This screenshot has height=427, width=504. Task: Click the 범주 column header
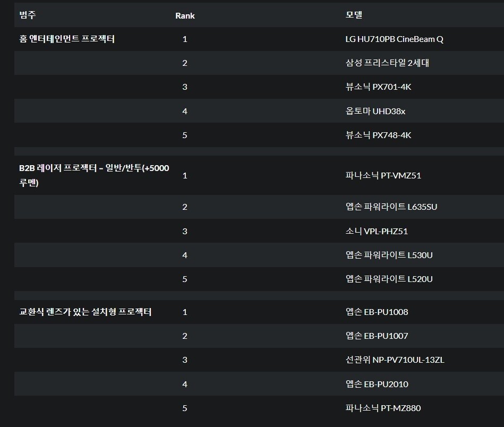28,15
